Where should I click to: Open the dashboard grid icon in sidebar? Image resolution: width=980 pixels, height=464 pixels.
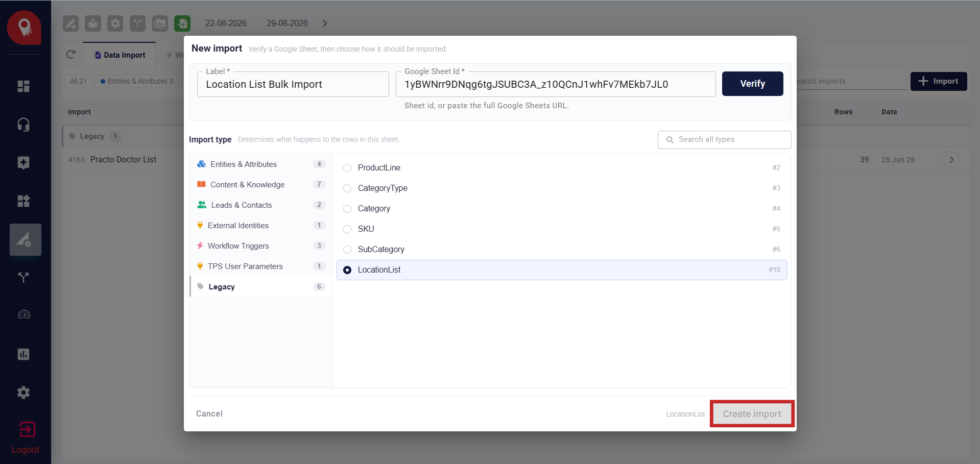pyautogui.click(x=23, y=86)
